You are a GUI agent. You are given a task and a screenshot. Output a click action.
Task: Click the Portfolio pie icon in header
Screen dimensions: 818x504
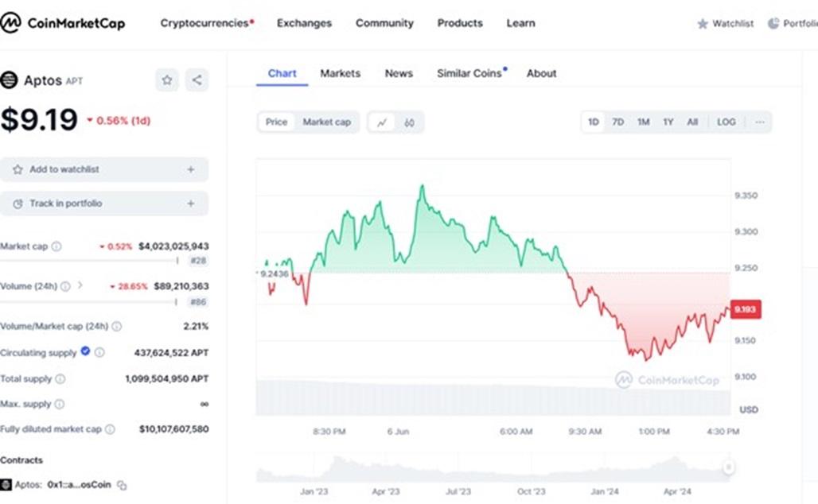point(773,24)
